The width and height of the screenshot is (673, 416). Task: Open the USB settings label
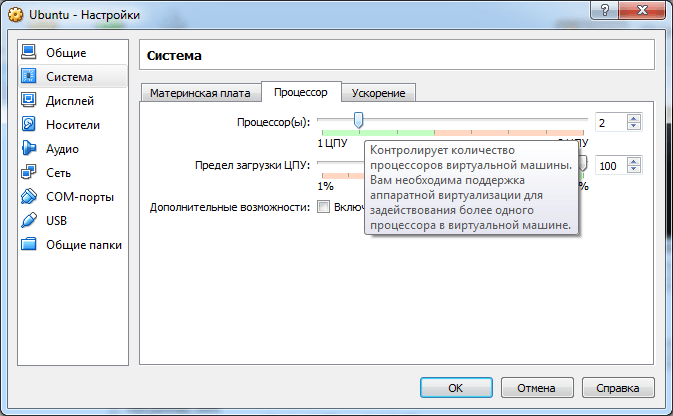tap(56, 221)
